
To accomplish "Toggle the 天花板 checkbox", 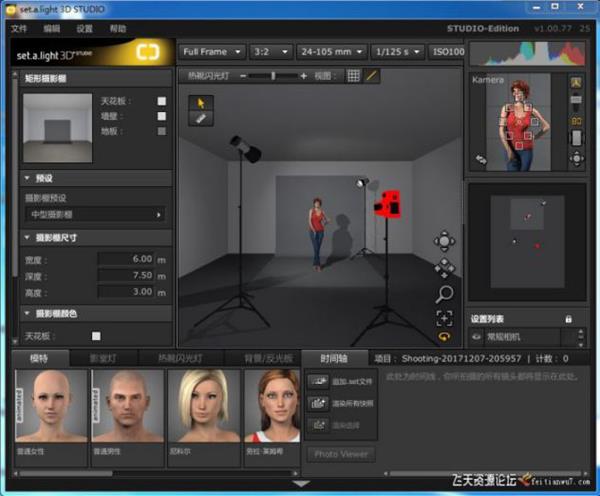I will point(161,101).
